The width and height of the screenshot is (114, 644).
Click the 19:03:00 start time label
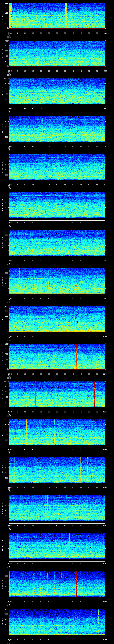click(x=9, y=109)
